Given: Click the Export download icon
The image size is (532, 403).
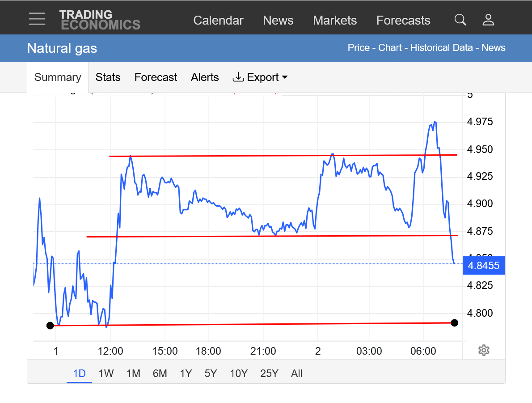Looking at the screenshot, I should (238, 77).
